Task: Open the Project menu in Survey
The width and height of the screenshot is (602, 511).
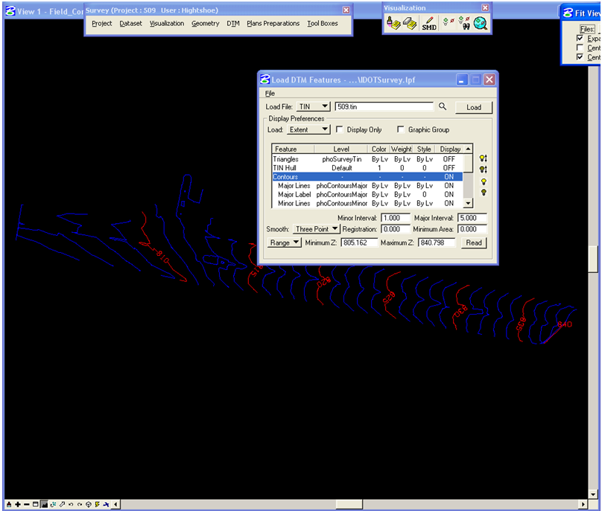Action: [102, 23]
